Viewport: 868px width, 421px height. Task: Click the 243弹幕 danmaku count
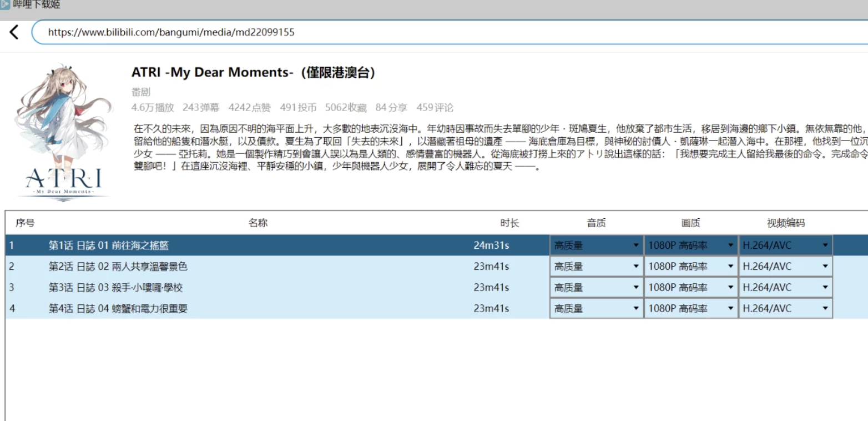pyautogui.click(x=201, y=108)
